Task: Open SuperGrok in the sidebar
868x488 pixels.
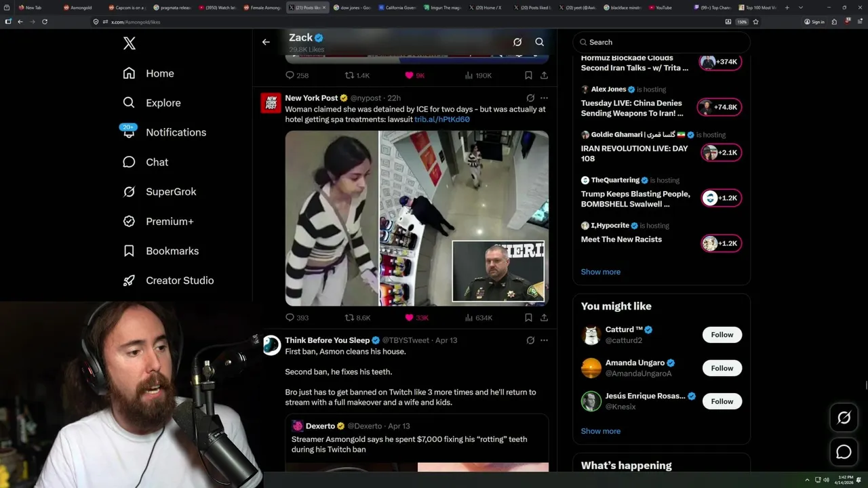Action: [159, 192]
